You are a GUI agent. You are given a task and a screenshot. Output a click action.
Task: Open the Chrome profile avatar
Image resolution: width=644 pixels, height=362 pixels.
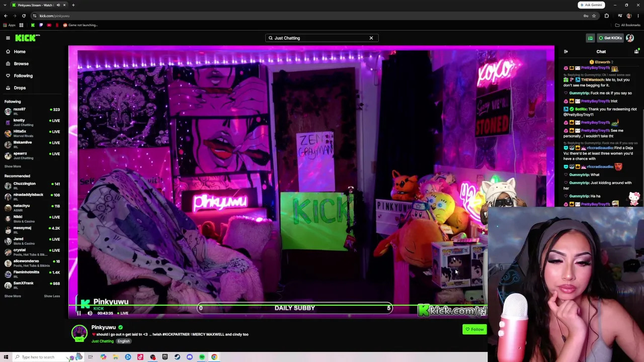coord(628,16)
